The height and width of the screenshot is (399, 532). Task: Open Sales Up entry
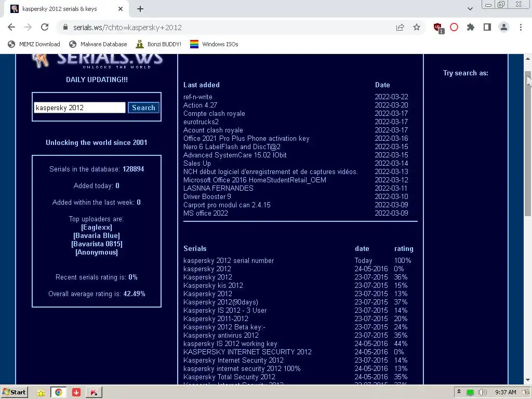(x=197, y=164)
